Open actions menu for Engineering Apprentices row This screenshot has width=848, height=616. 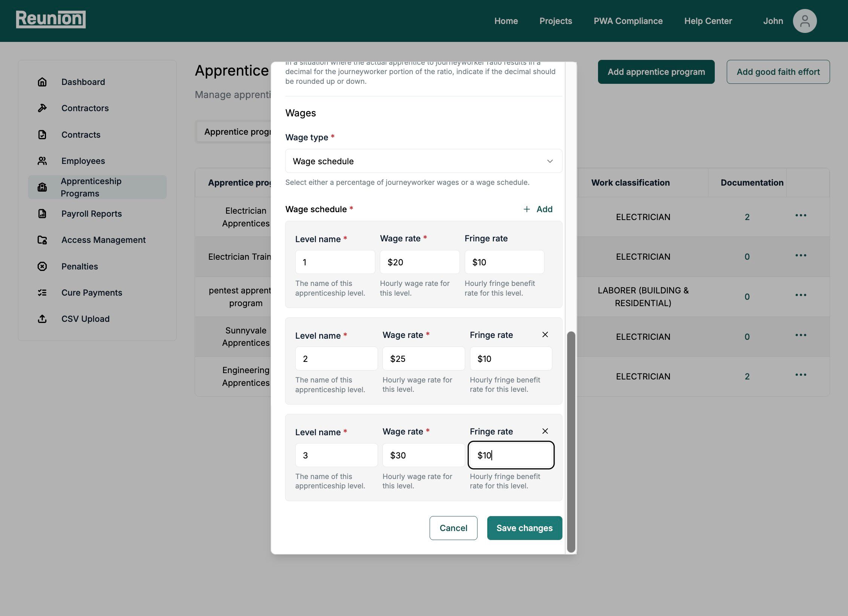tap(800, 375)
